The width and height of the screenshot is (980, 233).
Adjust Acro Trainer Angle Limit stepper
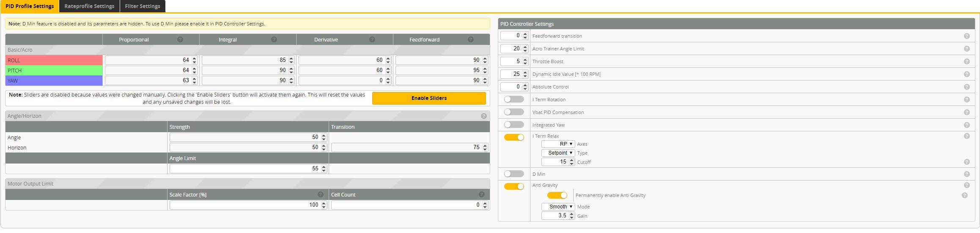[x=525, y=49]
